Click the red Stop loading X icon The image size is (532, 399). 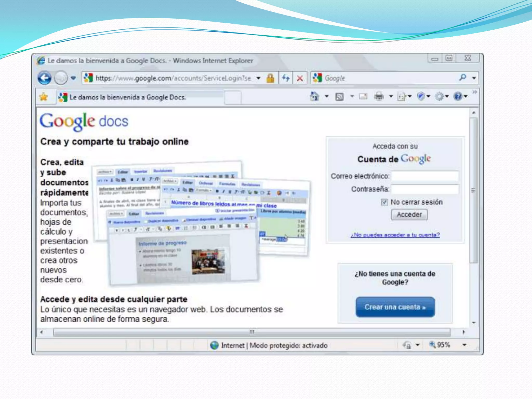click(x=300, y=78)
